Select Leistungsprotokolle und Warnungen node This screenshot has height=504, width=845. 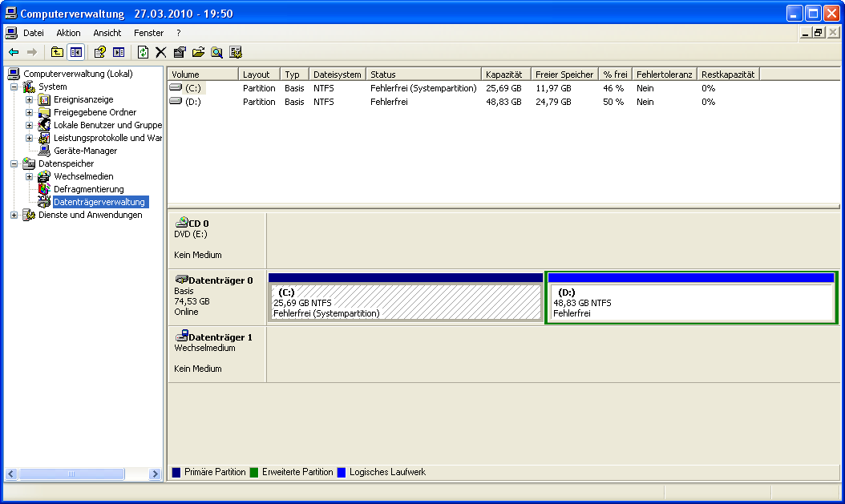[107, 139]
